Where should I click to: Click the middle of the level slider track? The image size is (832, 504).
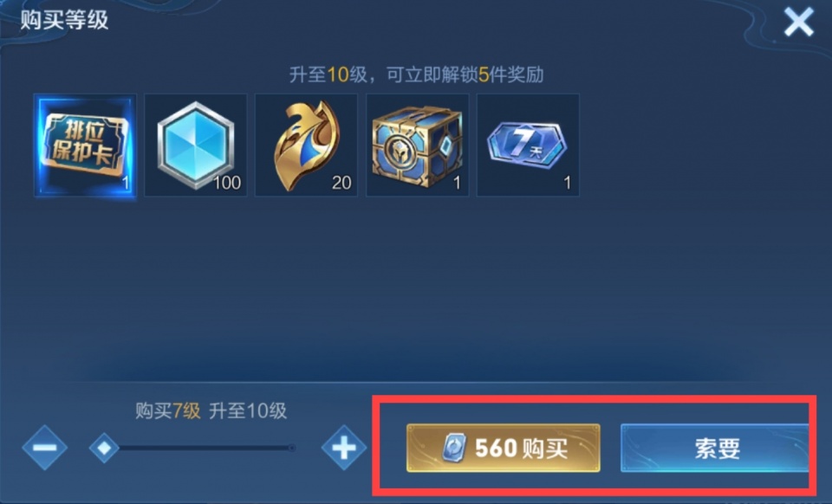(x=198, y=448)
